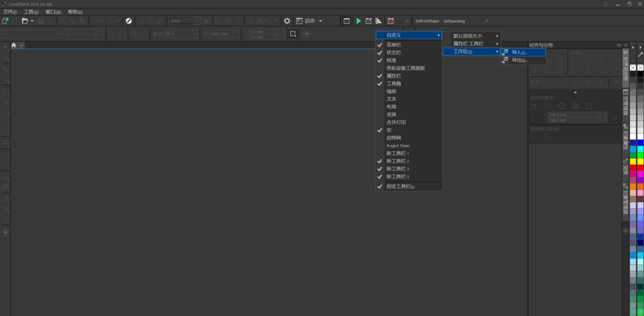
Task: Collapse docker with double arrow icon
Action: click(x=619, y=45)
